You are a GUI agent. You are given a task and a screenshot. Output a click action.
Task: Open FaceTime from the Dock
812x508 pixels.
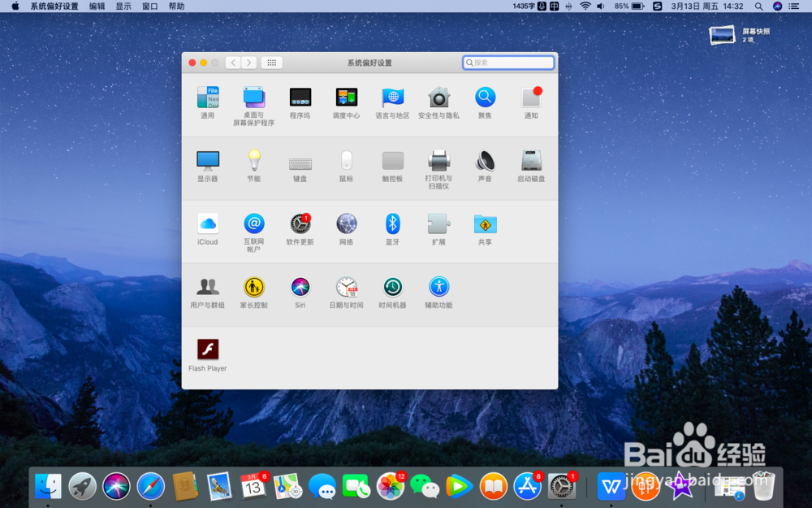(356, 486)
